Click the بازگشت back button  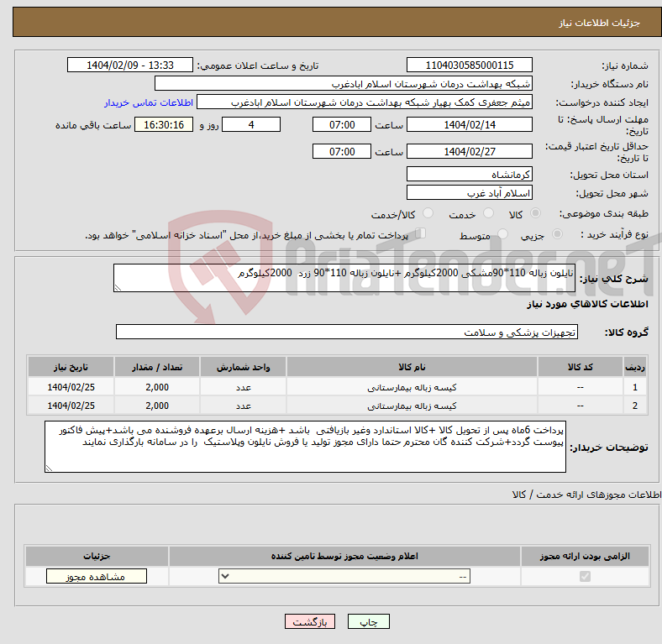309,621
